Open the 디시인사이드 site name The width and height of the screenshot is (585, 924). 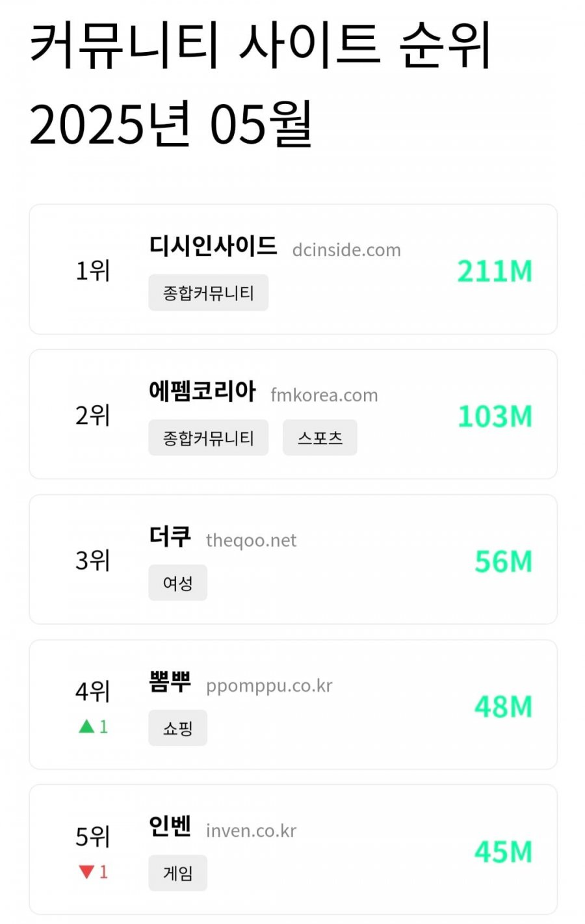click(213, 246)
